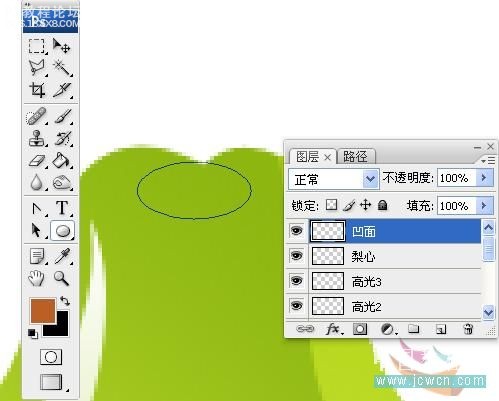The height and width of the screenshot is (401, 499).
Task: Toggle visibility of the 高光3 layer
Action: (297, 281)
